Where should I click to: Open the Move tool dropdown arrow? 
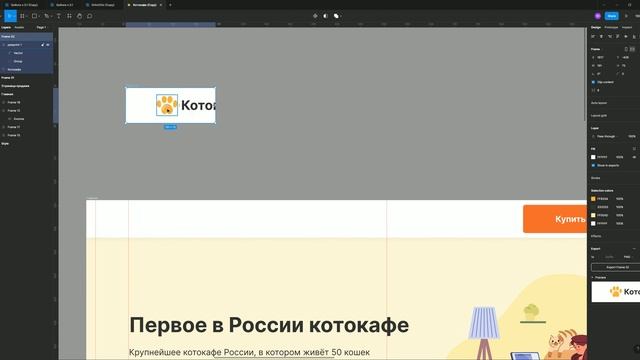tap(15, 16)
